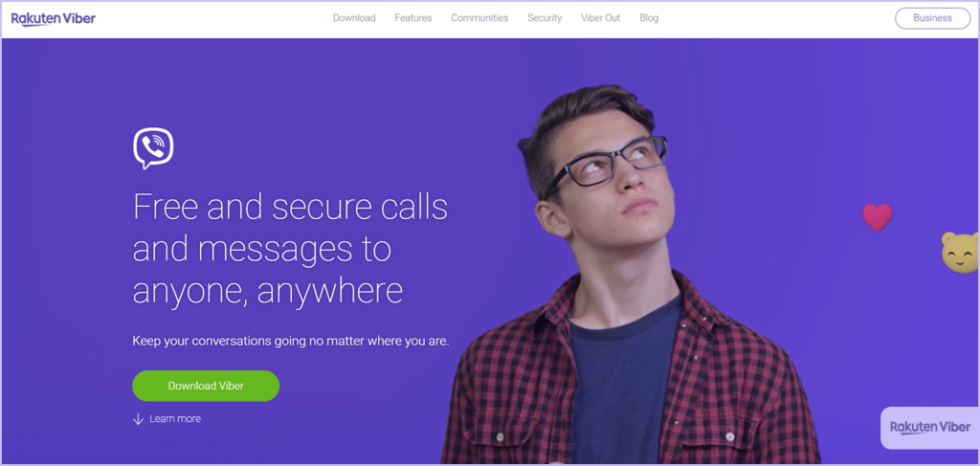
Task: Click the pink heart sticker
Action: pos(878,217)
